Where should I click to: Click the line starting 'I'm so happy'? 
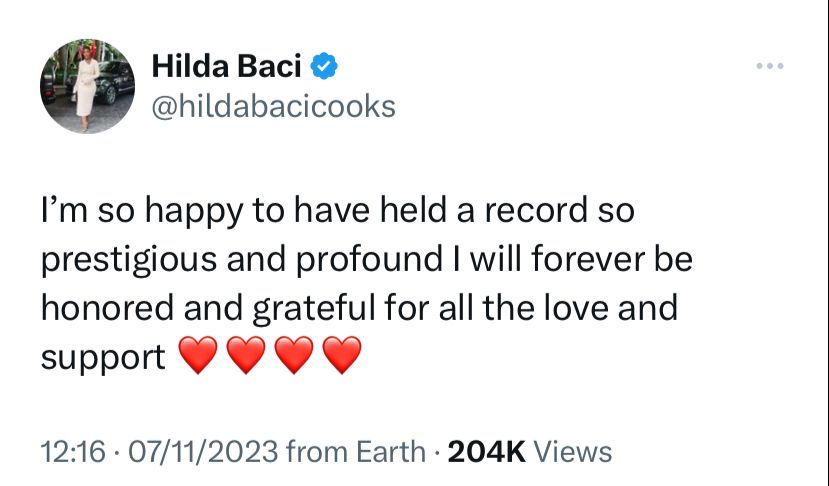[338, 212]
